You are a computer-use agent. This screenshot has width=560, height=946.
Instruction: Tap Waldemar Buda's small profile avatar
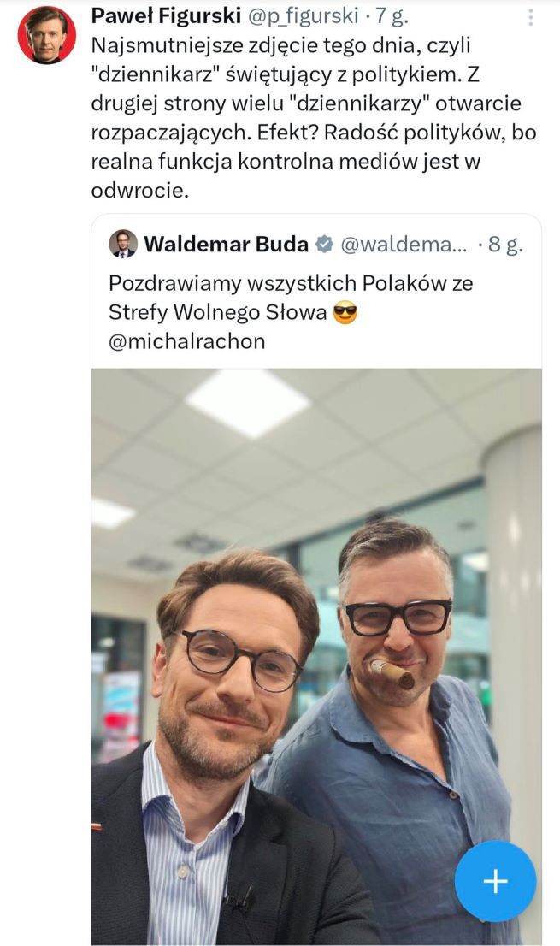[x=123, y=244]
